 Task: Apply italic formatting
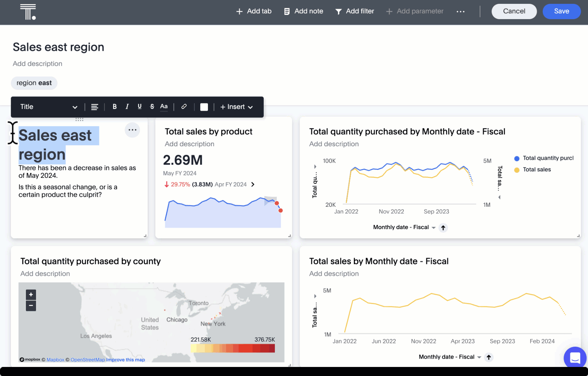(127, 107)
